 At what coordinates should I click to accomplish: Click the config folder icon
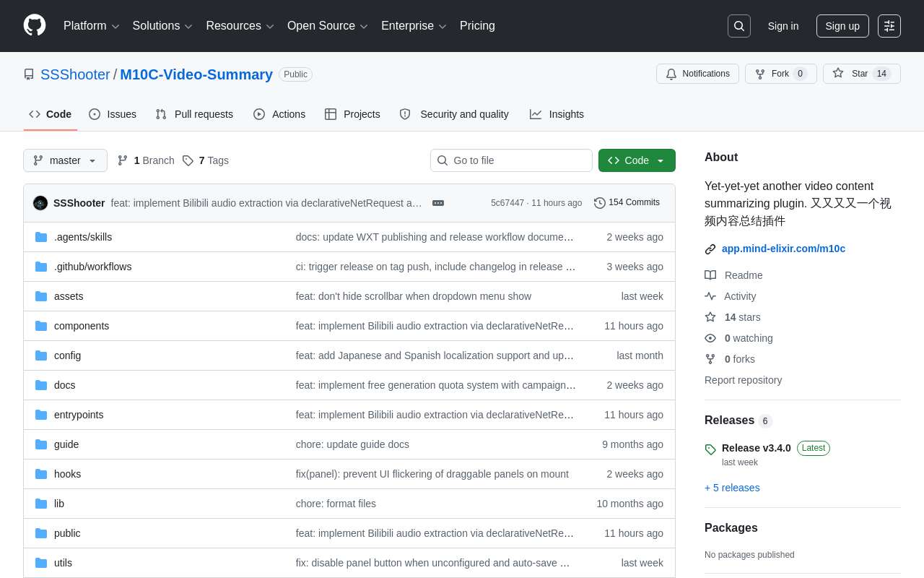click(41, 355)
